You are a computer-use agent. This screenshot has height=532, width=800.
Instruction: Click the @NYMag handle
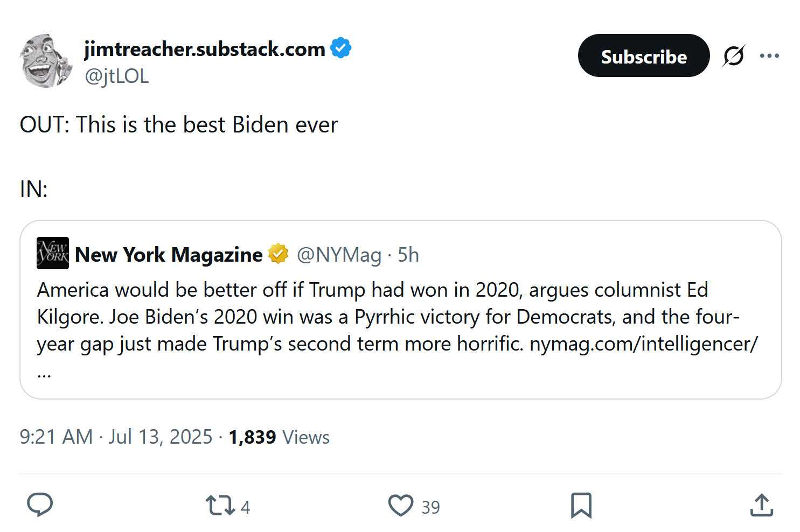coord(339,255)
